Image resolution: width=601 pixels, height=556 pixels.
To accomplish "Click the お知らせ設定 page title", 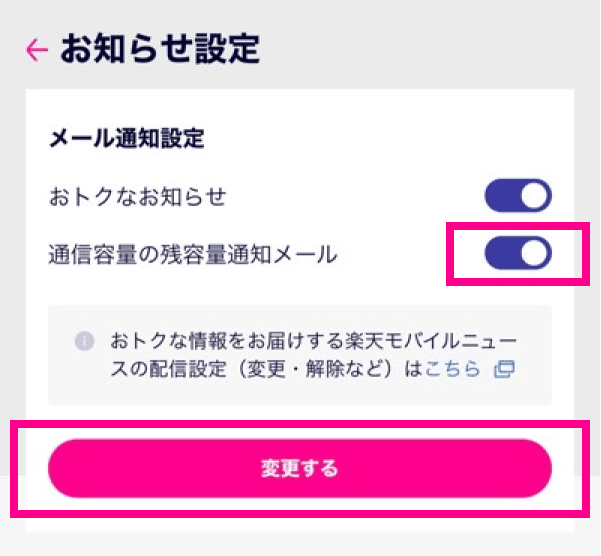I will click(160, 49).
